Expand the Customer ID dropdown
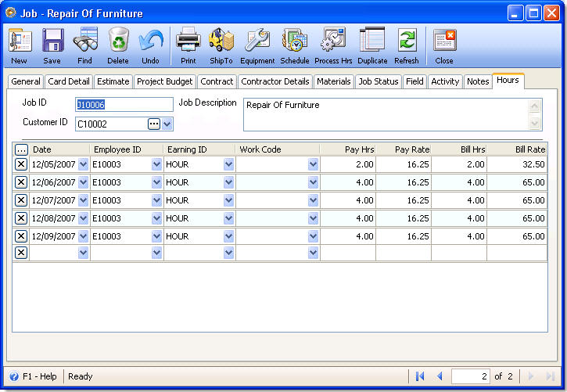 pos(167,124)
